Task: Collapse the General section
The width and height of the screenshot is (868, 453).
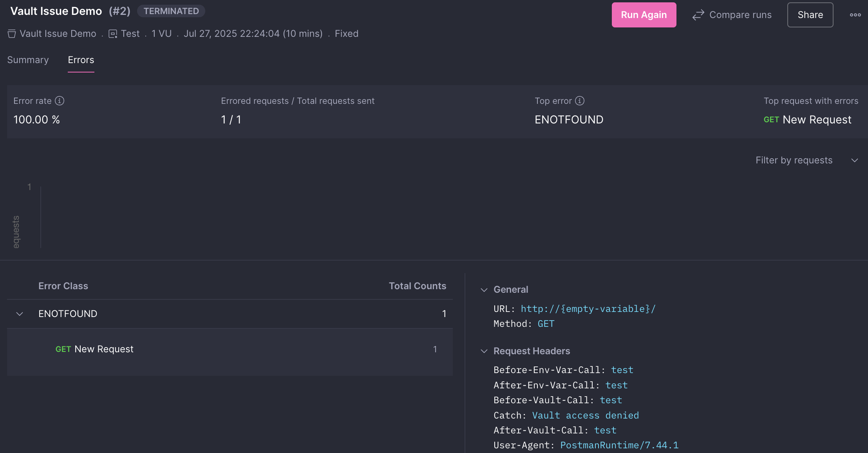Action: [484, 290]
